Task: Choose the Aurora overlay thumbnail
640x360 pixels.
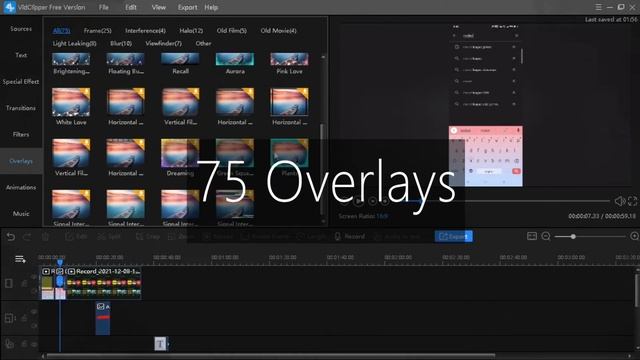Action: tap(235, 59)
